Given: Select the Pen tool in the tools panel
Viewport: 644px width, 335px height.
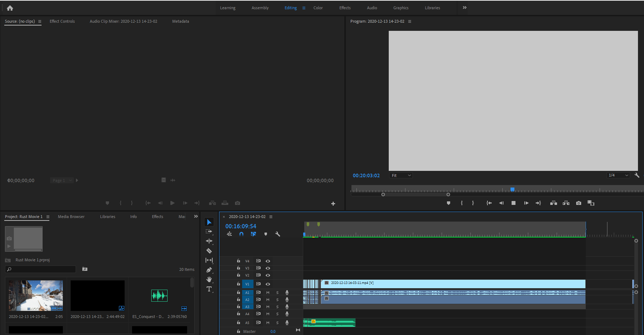Looking at the screenshot, I should 209,269.
